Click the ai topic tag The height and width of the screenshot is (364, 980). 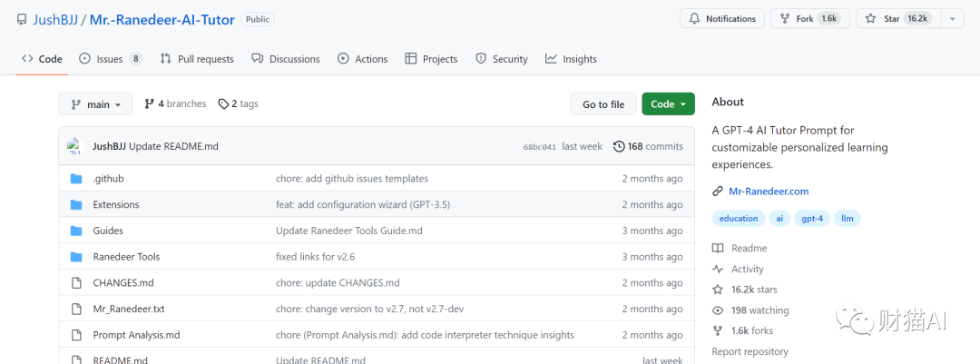coord(779,218)
